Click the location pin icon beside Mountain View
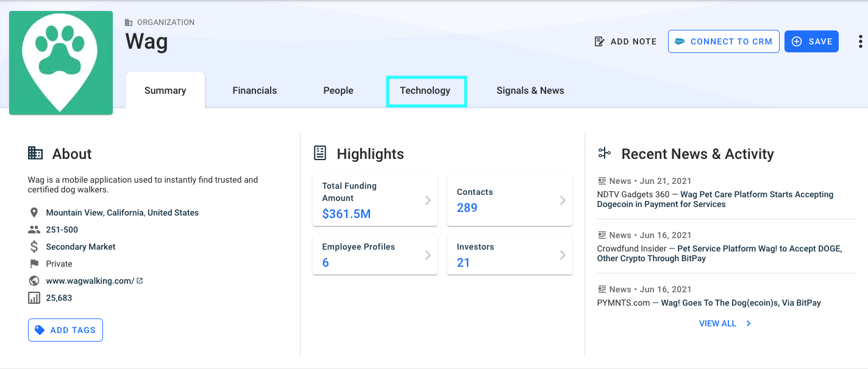Image resolution: width=868 pixels, height=369 pixels. [34, 213]
